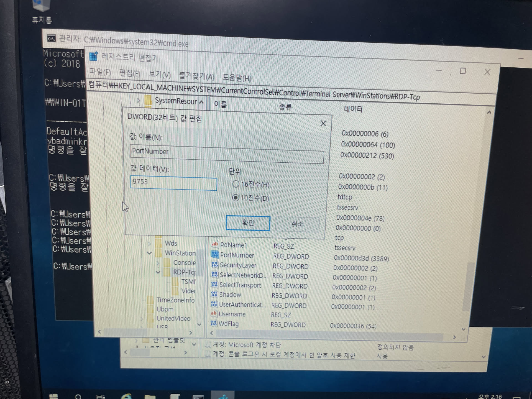Click the SecurityLayer DWORD icon
The image size is (532, 399).
coord(214,265)
